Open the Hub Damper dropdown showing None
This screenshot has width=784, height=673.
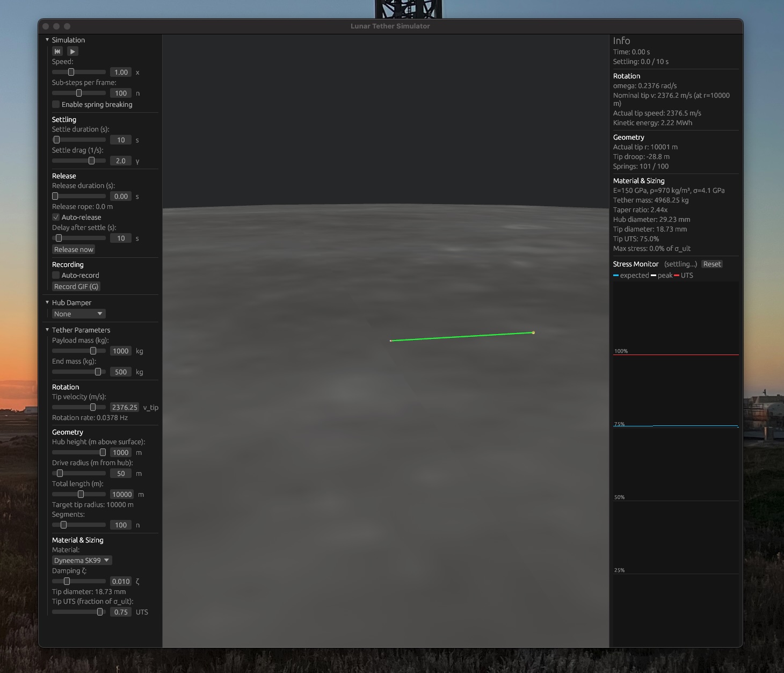tap(78, 314)
